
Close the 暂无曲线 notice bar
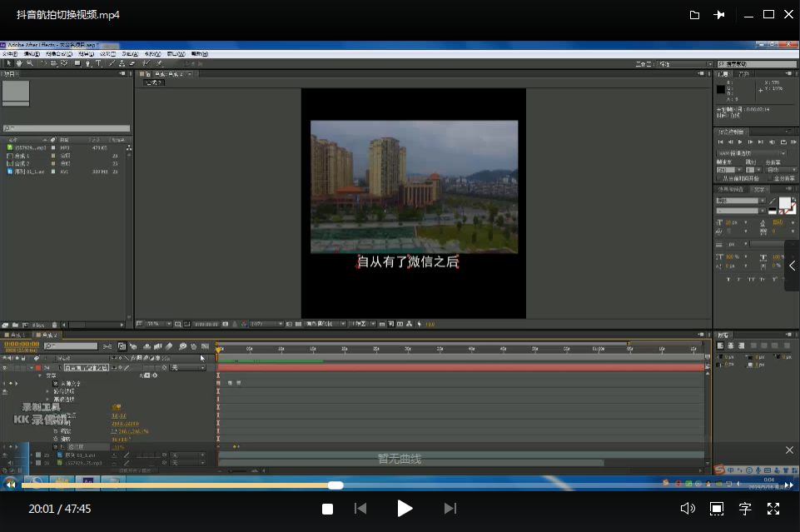(x=789, y=450)
